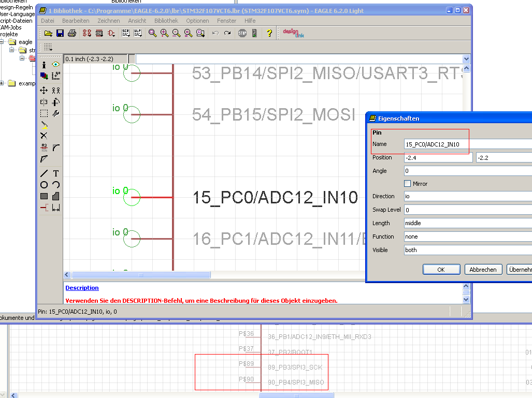Image resolution: width=532 pixels, height=398 pixels.
Task: Select the Move tool
Action: tap(44, 90)
